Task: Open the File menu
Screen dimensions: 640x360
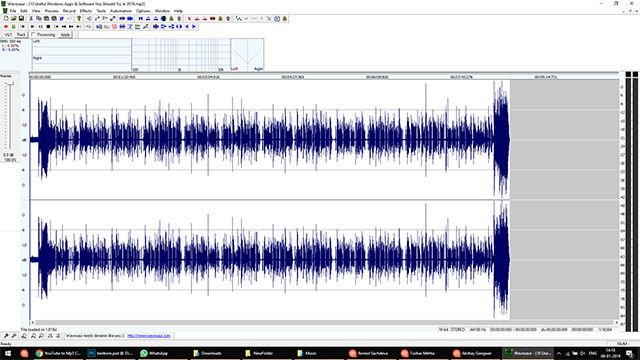Action: 13,11
